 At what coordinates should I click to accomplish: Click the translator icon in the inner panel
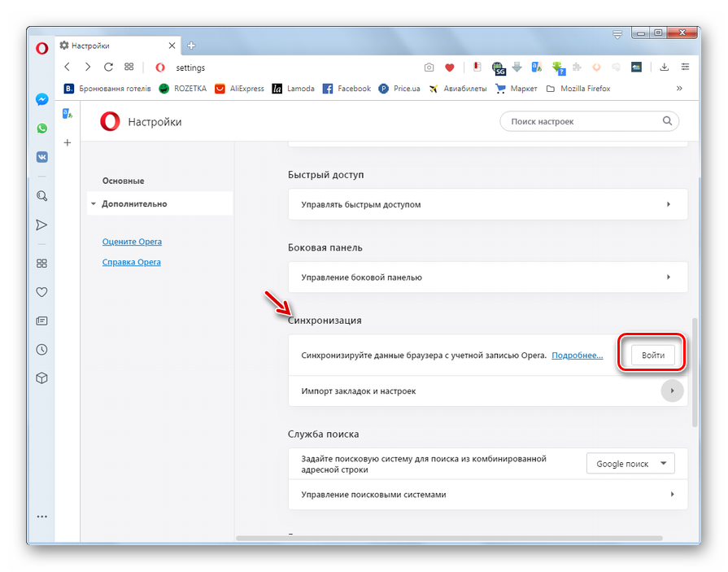(68, 114)
